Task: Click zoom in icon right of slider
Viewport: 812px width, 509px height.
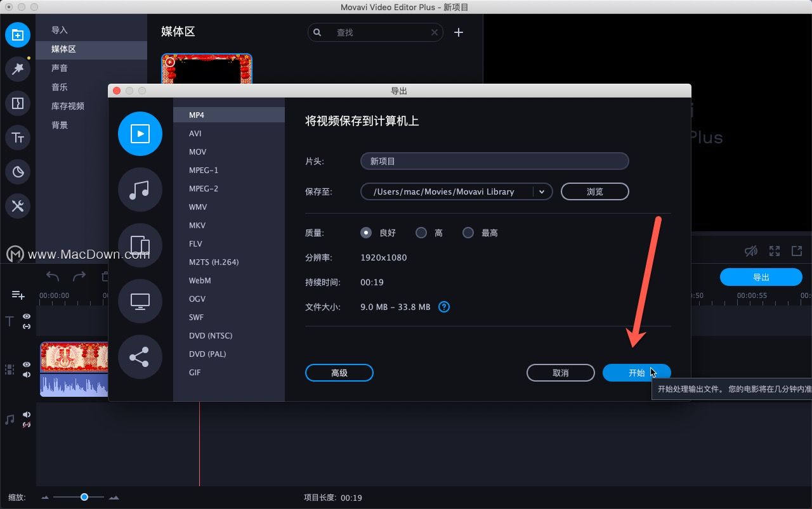Action: (x=114, y=498)
